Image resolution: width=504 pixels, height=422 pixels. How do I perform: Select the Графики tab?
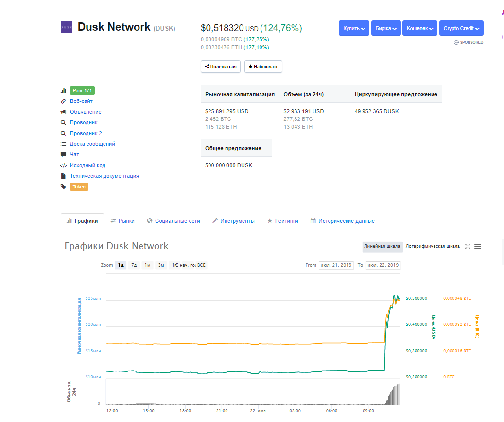[82, 221]
